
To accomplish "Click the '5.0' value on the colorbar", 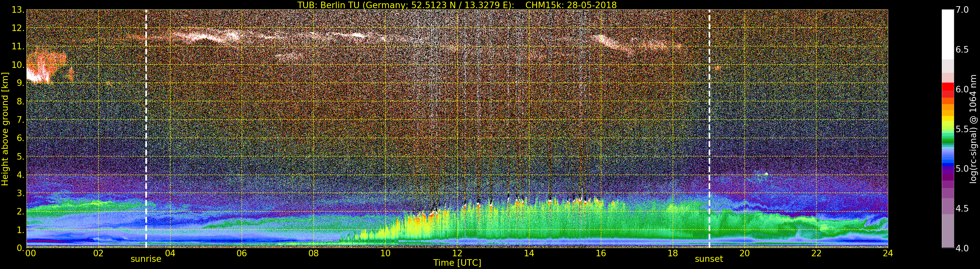I will tap(962, 168).
